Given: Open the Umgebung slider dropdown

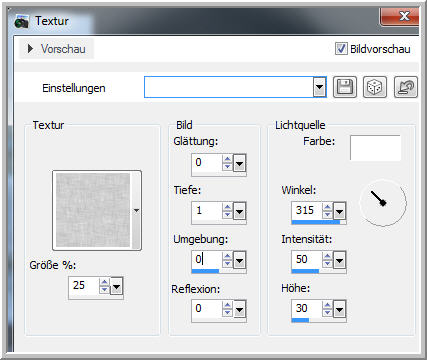Looking at the screenshot, I should 240,260.
